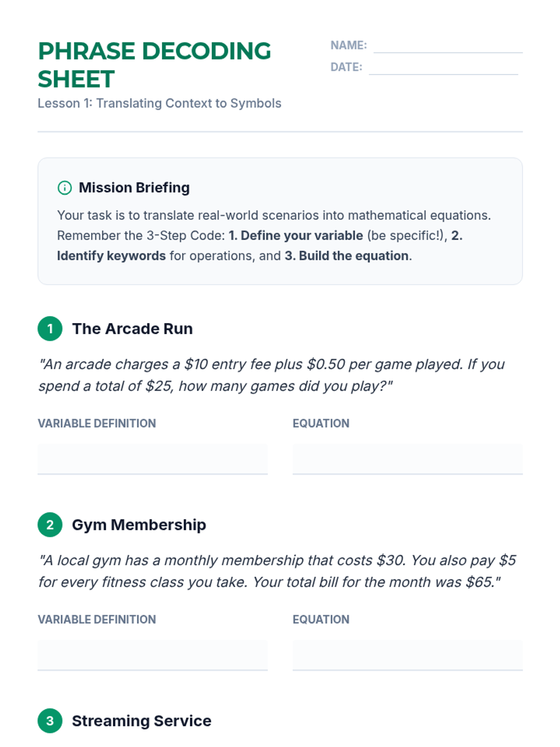Click the Mission Briefing heading
The width and height of the screenshot is (560, 747).
coord(134,188)
